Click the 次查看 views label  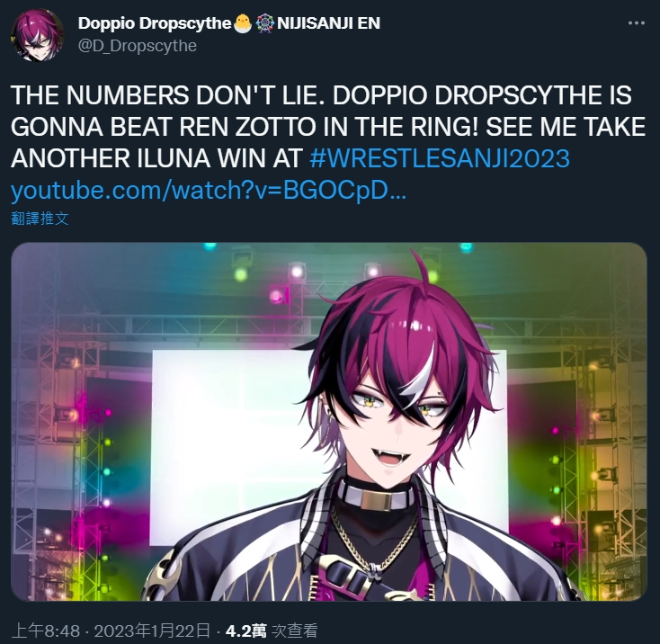pos(295,631)
